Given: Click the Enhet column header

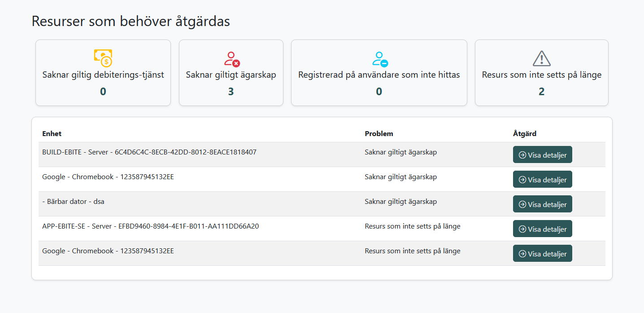Looking at the screenshot, I should click(52, 134).
